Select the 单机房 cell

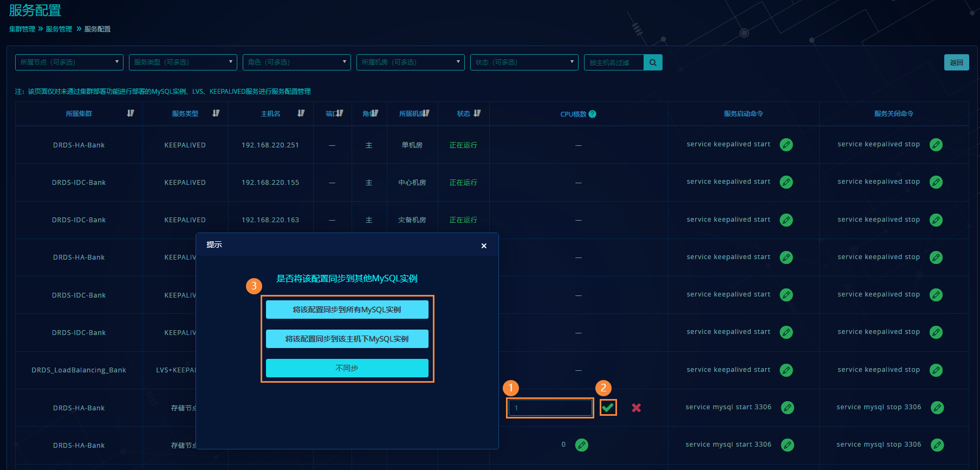412,145
